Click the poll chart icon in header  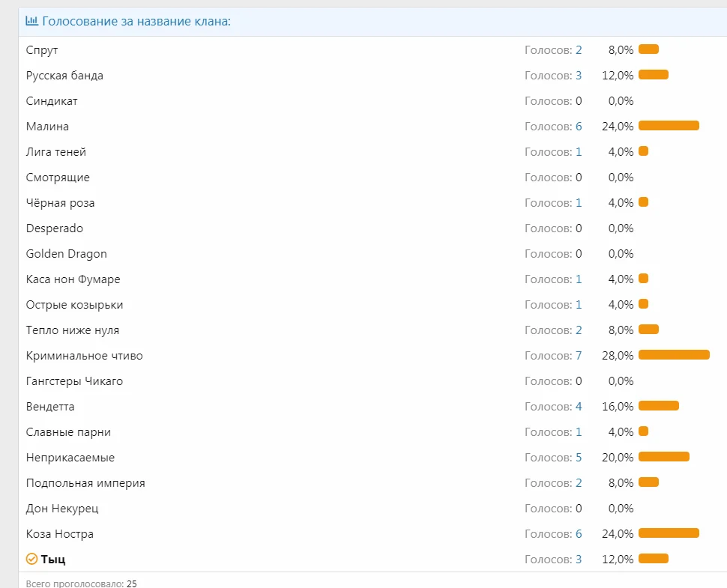(x=31, y=21)
